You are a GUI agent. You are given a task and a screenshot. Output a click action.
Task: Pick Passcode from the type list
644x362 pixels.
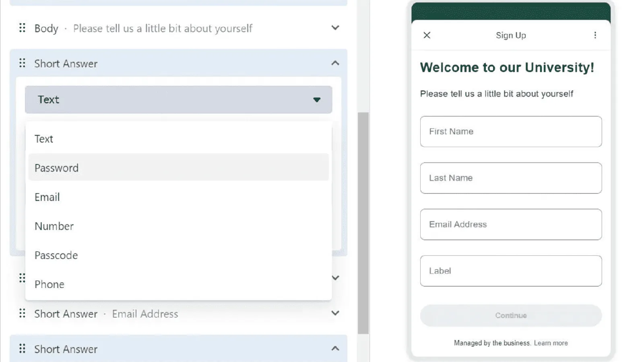point(179,255)
